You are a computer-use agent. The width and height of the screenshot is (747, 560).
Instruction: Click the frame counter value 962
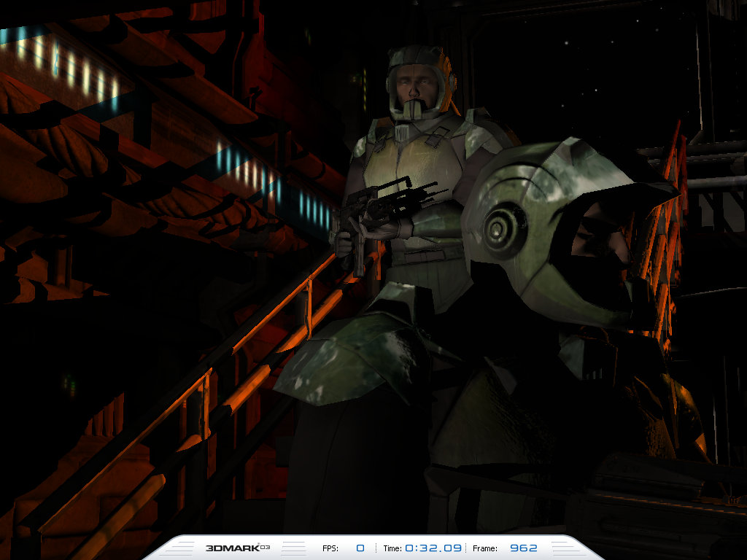pos(524,548)
